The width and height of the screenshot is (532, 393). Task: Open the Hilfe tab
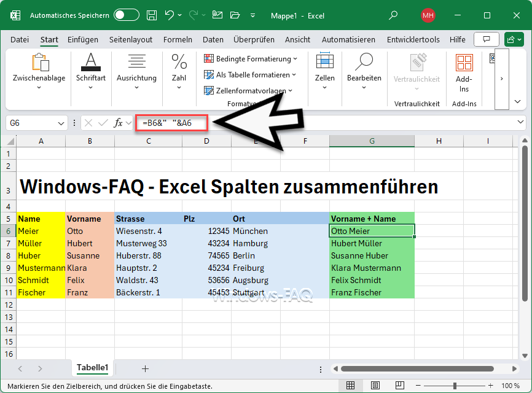pos(457,40)
